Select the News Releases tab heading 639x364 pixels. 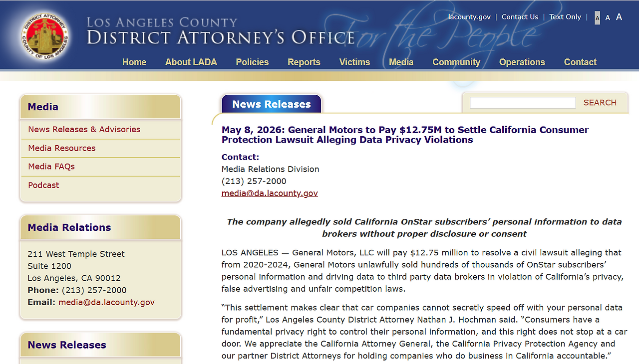click(272, 104)
